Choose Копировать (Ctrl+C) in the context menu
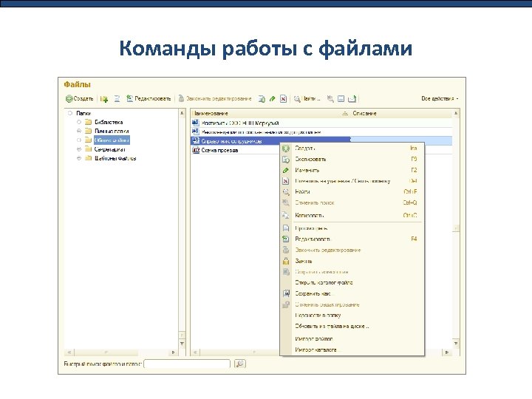This screenshot has height=399, width=532. (352, 215)
